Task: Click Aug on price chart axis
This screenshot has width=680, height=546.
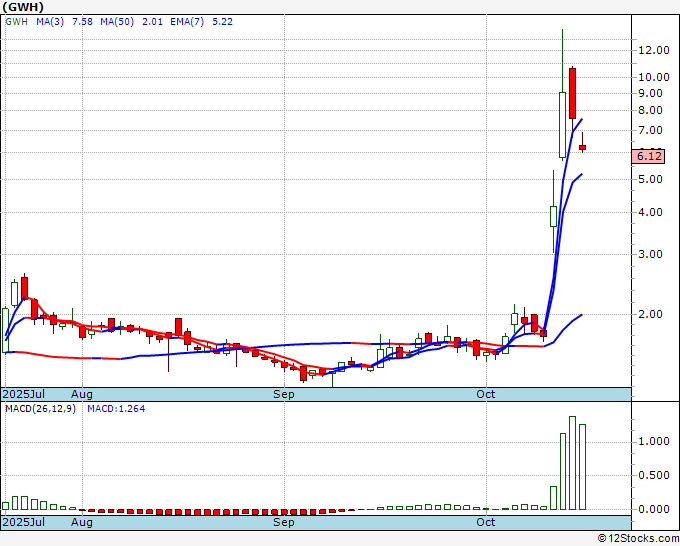Action: click(82, 394)
